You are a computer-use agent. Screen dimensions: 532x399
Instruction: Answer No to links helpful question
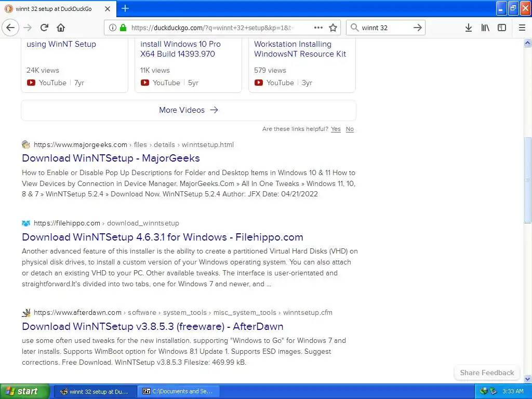click(x=350, y=129)
